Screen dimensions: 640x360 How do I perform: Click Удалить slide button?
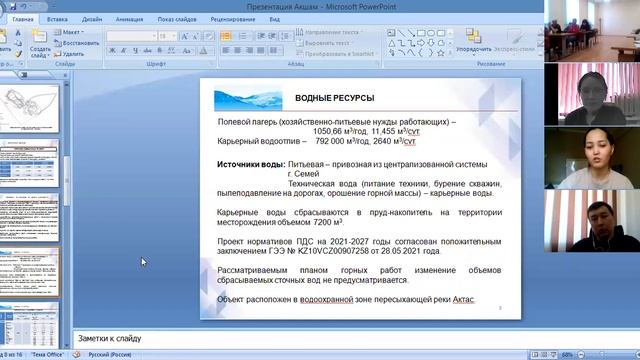click(69, 54)
